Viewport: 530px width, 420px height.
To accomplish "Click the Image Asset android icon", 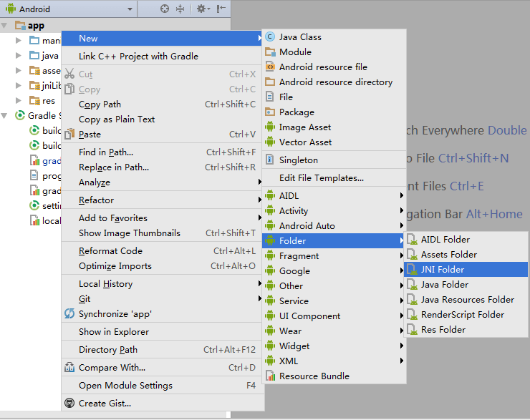I will tap(270, 127).
